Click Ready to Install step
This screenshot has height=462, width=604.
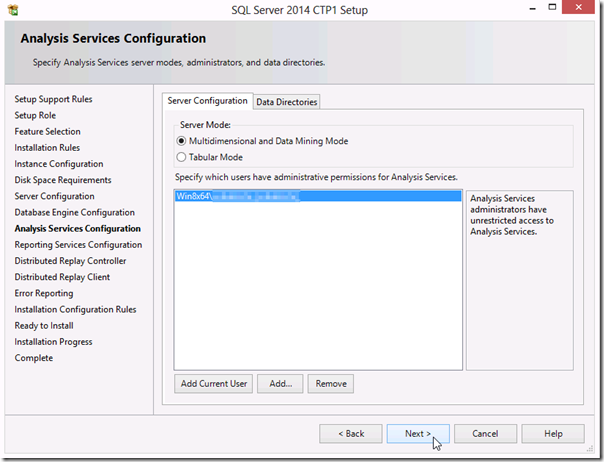[x=44, y=326]
